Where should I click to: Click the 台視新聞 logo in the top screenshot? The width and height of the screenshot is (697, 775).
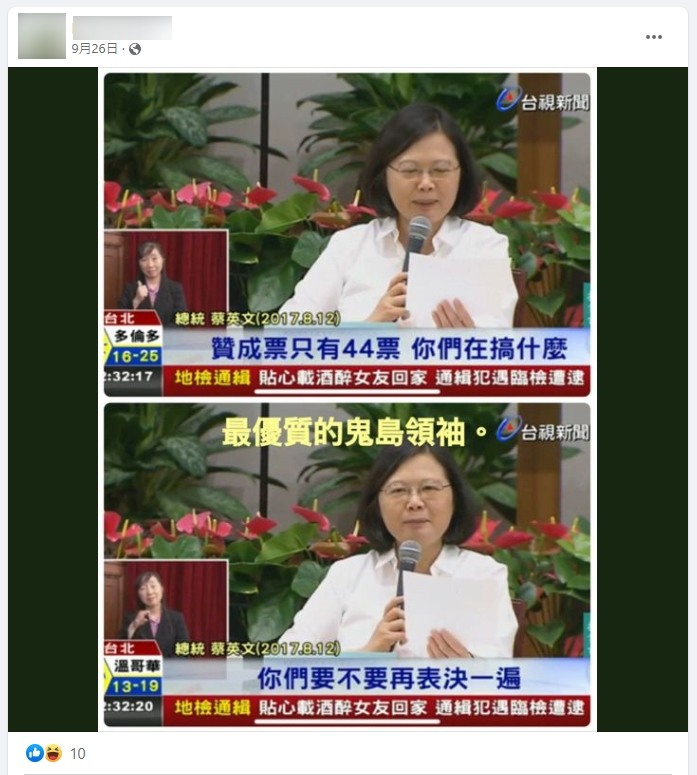pos(543,99)
